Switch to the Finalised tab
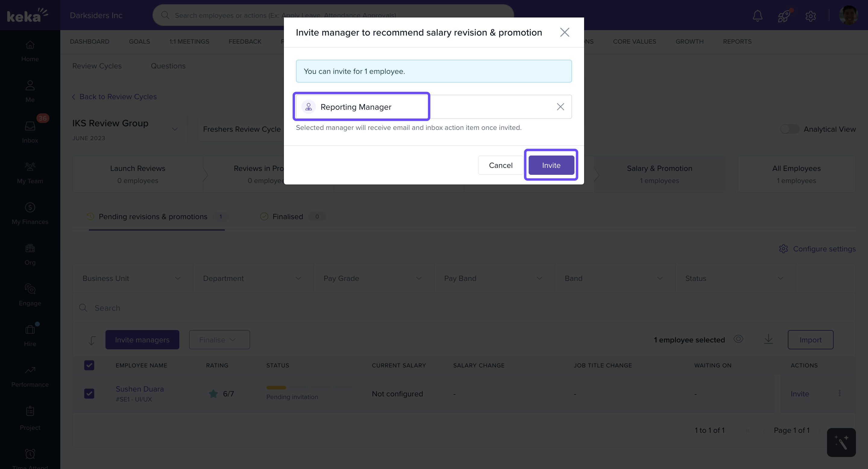This screenshot has height=469, width=868. pyautogui.click(x=288, y=217)
